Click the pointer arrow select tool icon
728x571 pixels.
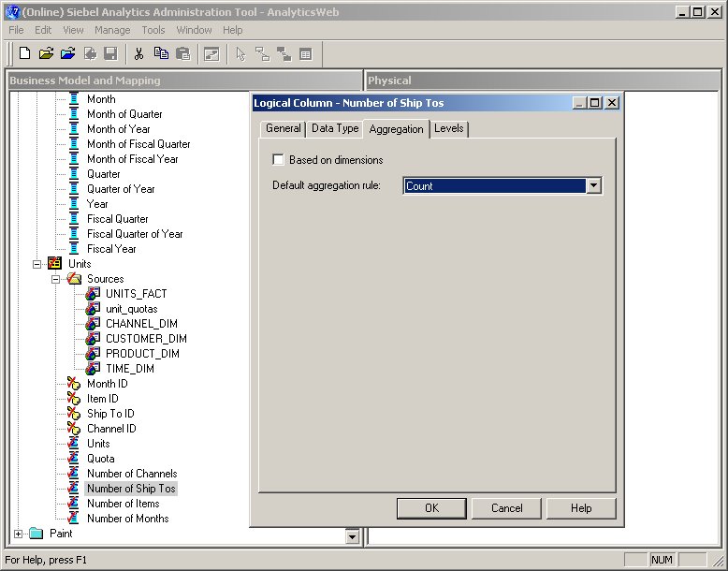click(x=240, y=54)
